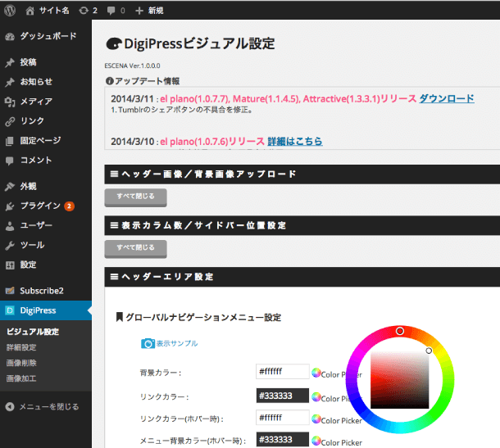
Task: Select the 画像加工 submenu item
Action: (21, 378)
